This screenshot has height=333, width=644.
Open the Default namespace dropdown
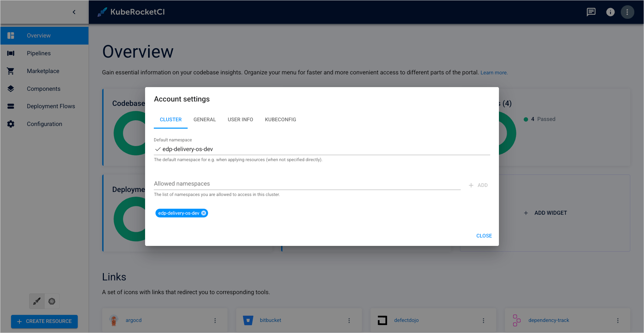pos(322,149)
